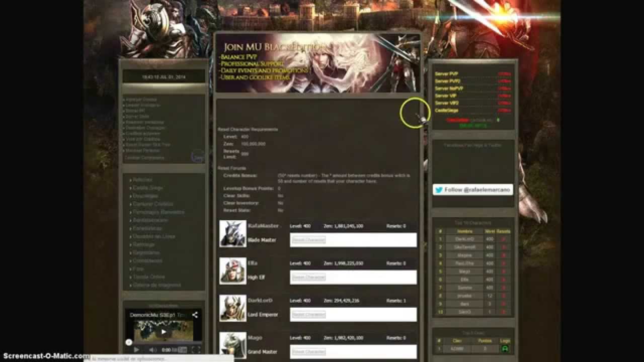Open the Descargas menu entry
644x362 pixels.
coord(145,196)
